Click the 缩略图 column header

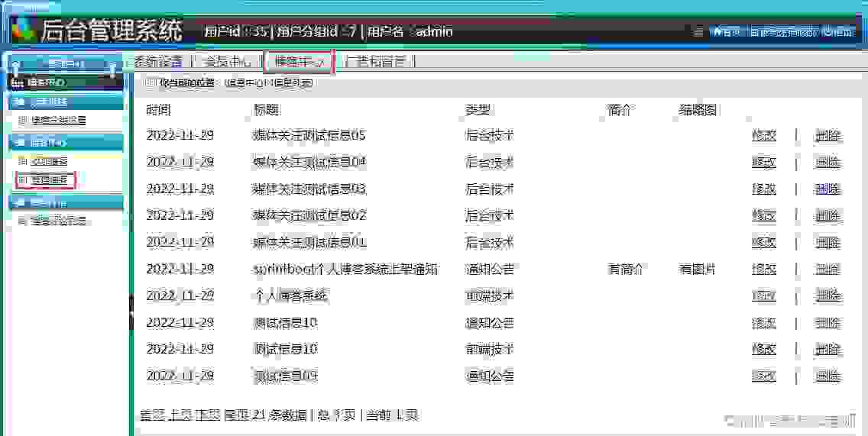point(698,109)
